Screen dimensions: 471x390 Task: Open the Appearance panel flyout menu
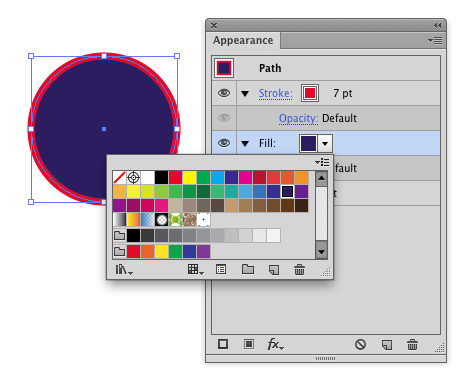tap(435, 40)
